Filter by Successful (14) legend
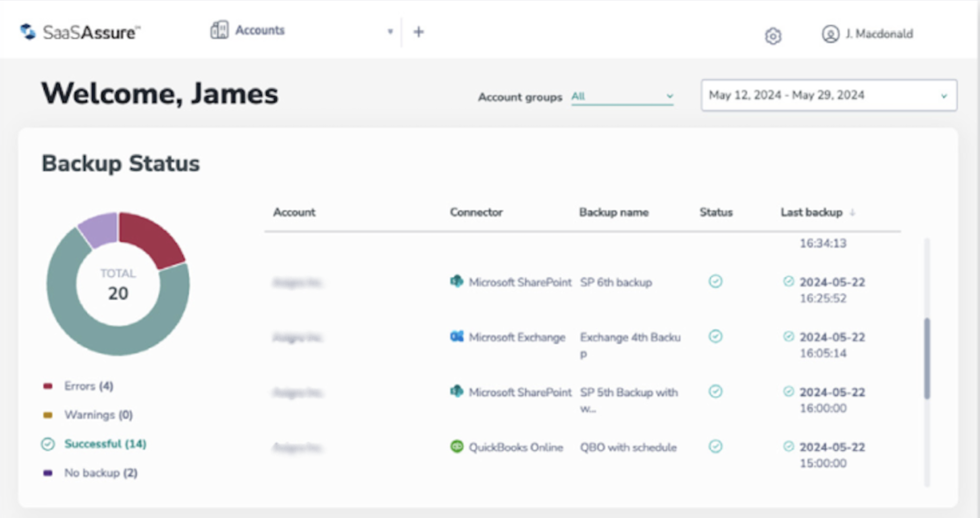Viewport: 980px width, 518px height. pyautogui.click(x=105, y=444)
